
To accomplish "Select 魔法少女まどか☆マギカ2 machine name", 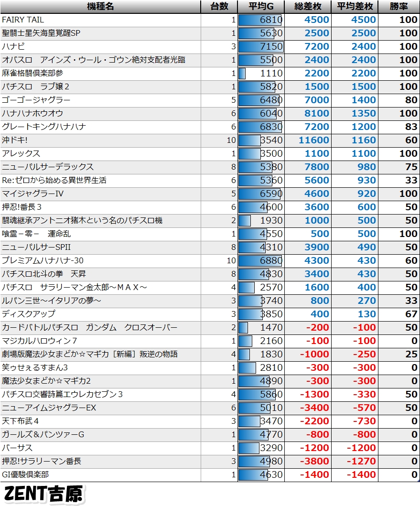I will (x=46, y=381).
